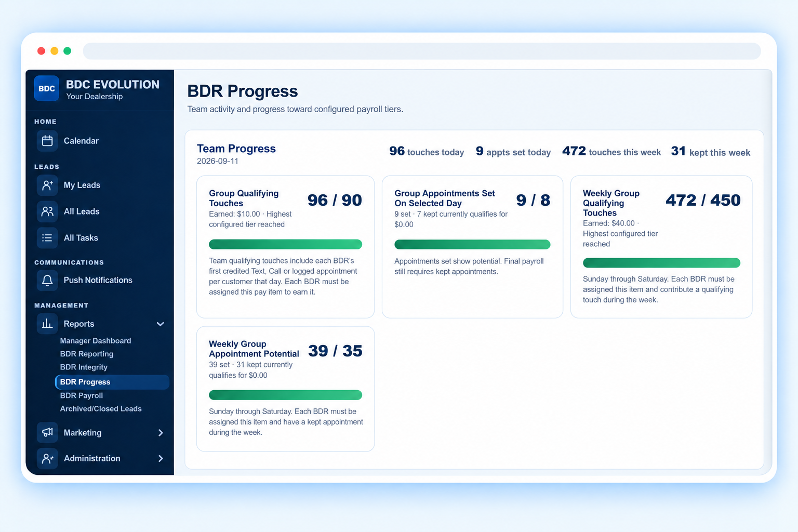The width and height of the screenshot is (798, 532).
Task: Open Archived/Closed Leads
Action: 101,409
